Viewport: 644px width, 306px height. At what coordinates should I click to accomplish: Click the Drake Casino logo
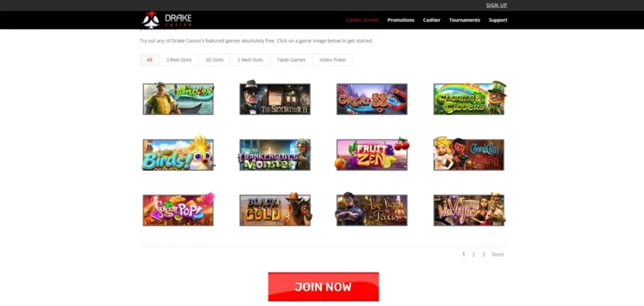click(167, 19)
